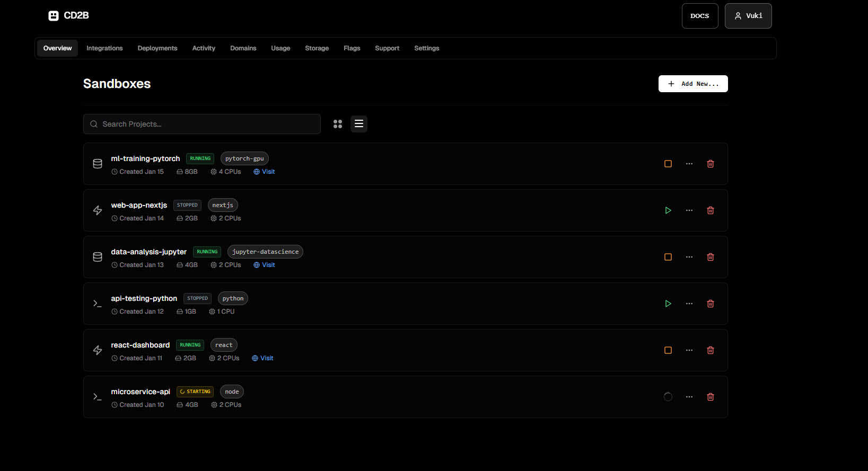The image size is (868, 471).
Task: Open the web-app-nextjs sandbox name
Action: point(139,205)
